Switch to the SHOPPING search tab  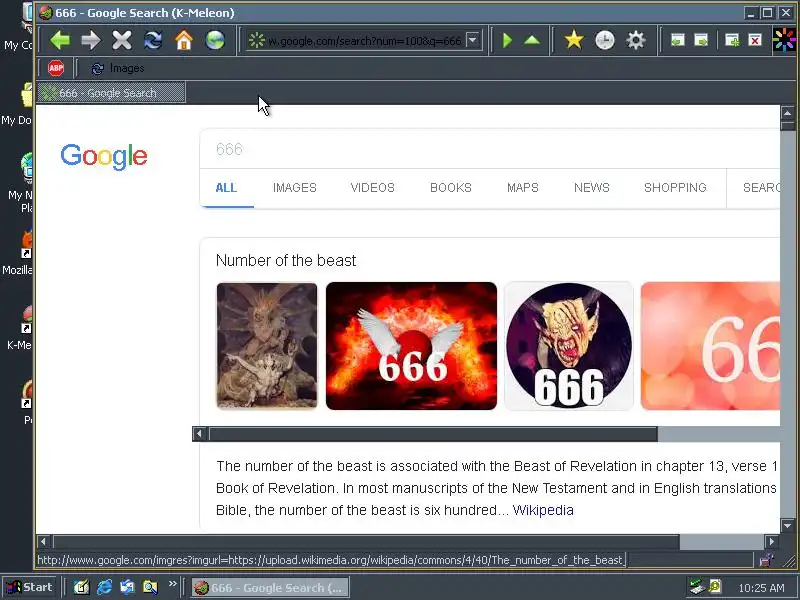[x=675, y=188]
